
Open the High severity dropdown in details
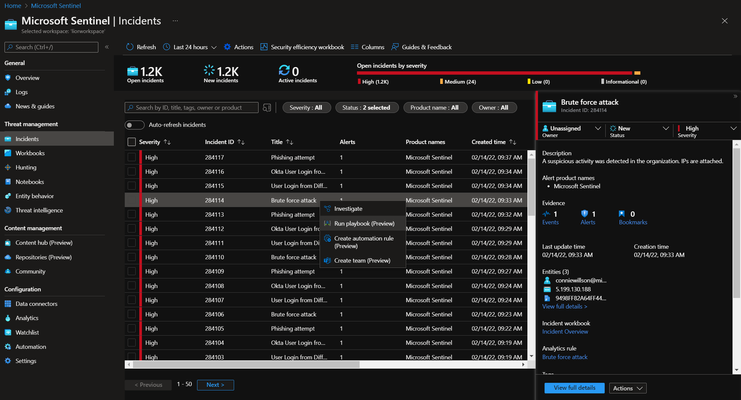(x=707, y=131)
